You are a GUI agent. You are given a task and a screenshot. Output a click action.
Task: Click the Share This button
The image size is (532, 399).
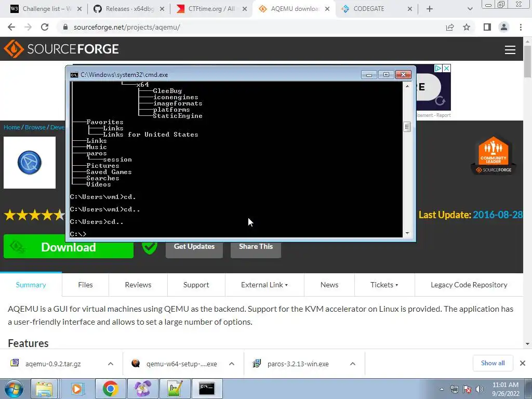point(256,247)
